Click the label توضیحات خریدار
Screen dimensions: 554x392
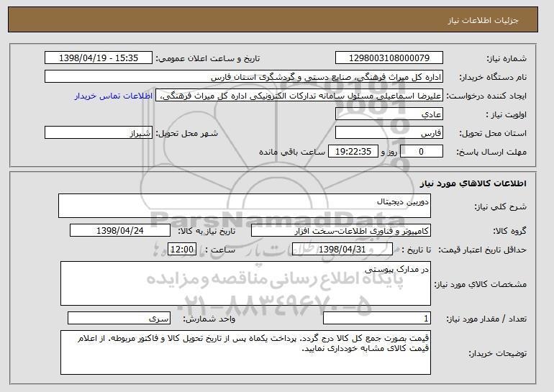coord(497,353)
